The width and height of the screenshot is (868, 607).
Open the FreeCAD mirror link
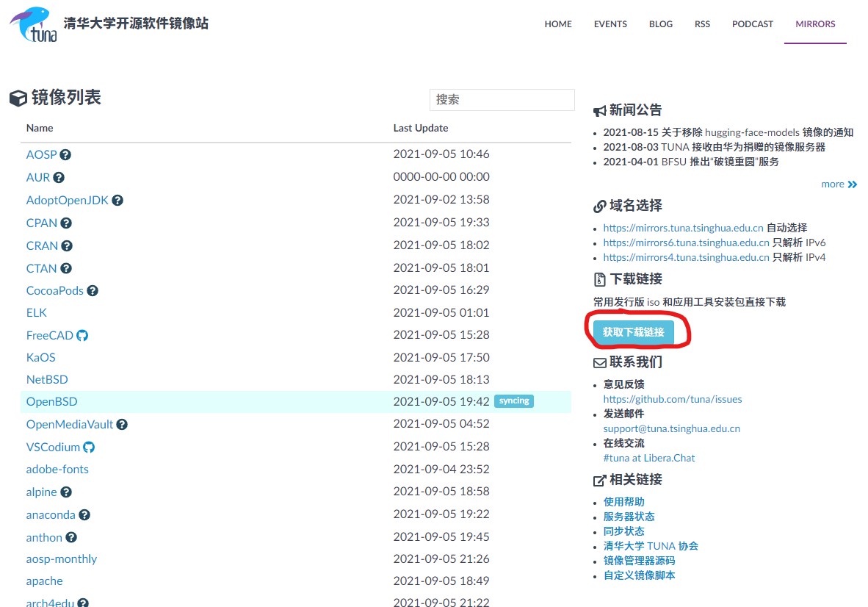pyautogui.click(x=50, y=336)
